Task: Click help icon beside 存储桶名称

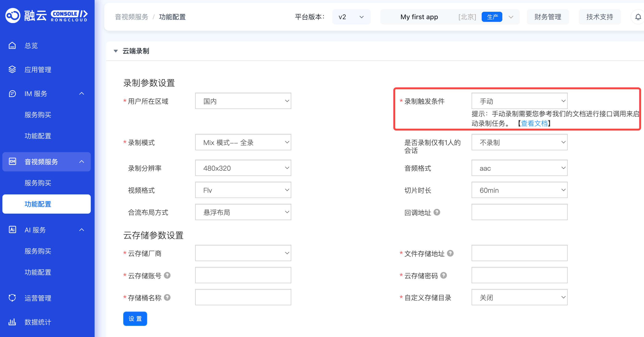Action: (x=167, y=297)
